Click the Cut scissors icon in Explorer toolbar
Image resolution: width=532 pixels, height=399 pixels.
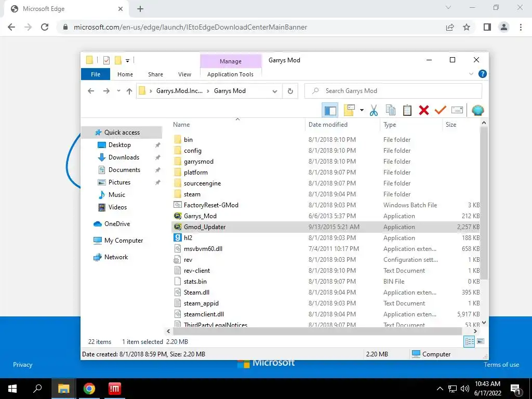[x=374, y=110]
